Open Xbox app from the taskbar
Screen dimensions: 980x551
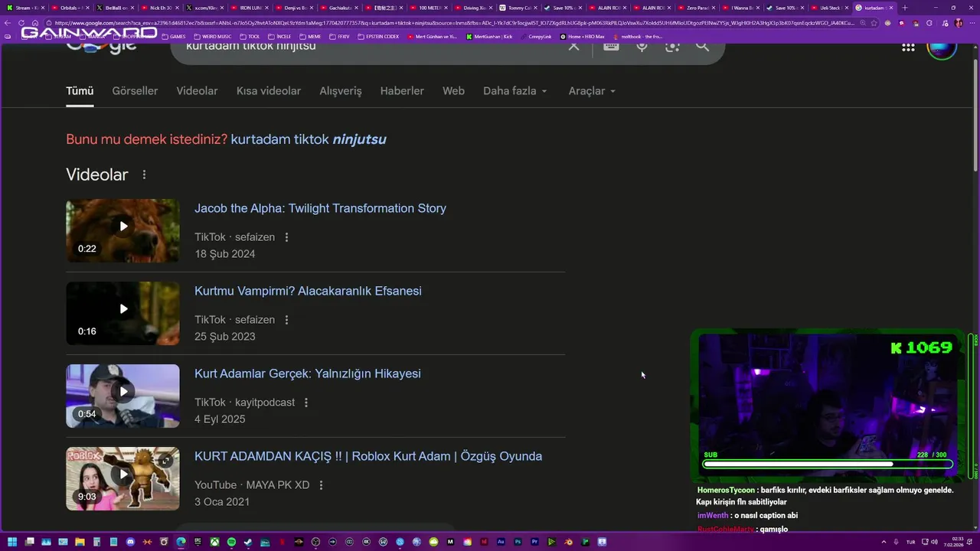214,542
